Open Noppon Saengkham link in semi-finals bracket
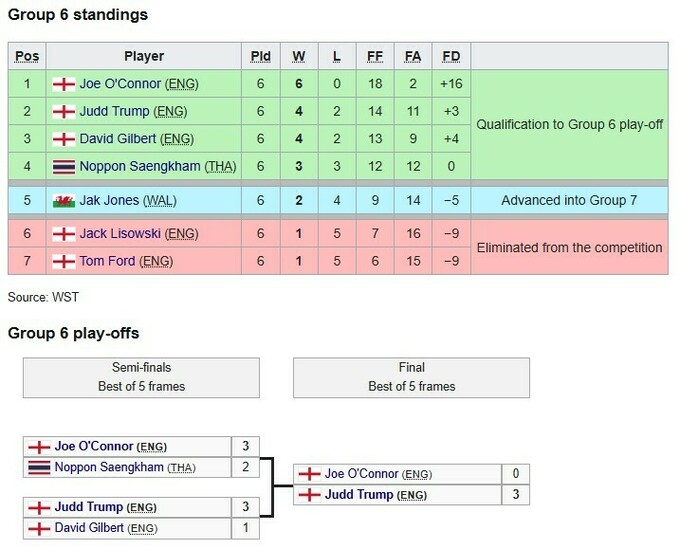The image size is (680, 549). pyautogui.click(x=108, y=467)
